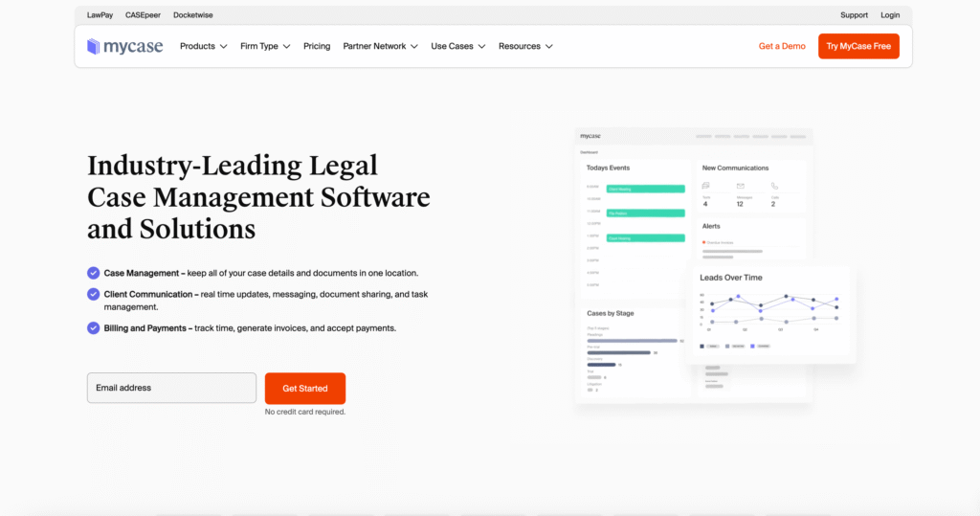Viewport: 980px width, 516px height.
Task: Click the texts icon in New Communications
Action: 705,186
